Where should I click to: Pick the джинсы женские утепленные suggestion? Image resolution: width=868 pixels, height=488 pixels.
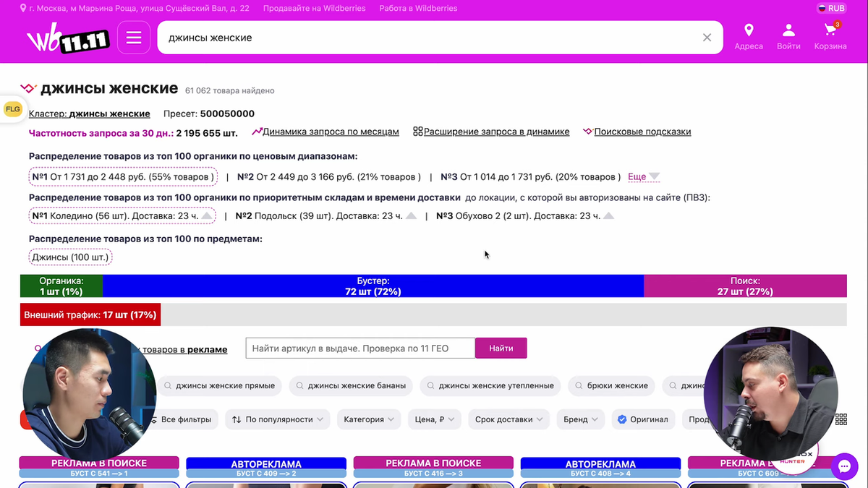tap(490, 385)
